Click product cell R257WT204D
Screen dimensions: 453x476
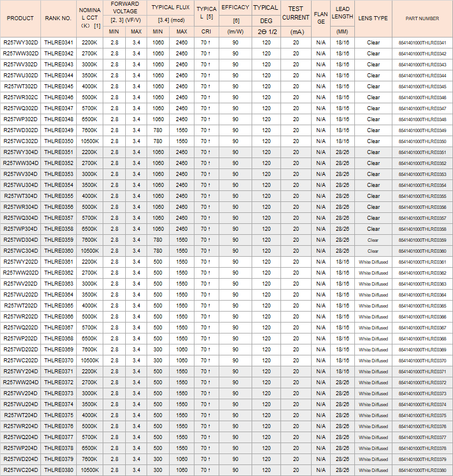click(21, 415)
